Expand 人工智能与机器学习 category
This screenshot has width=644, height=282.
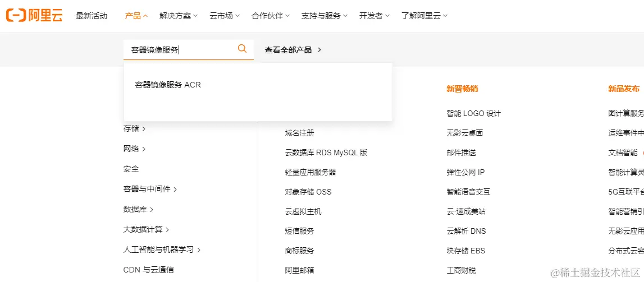click(x=162, y=249)
